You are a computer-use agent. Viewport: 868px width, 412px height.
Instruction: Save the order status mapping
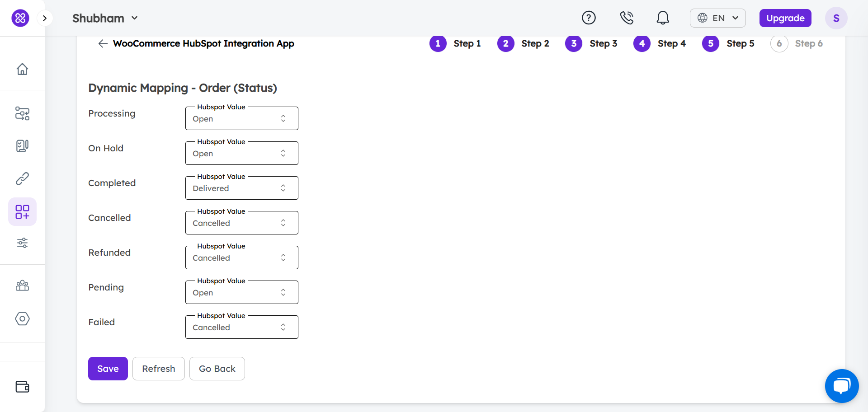108,369
